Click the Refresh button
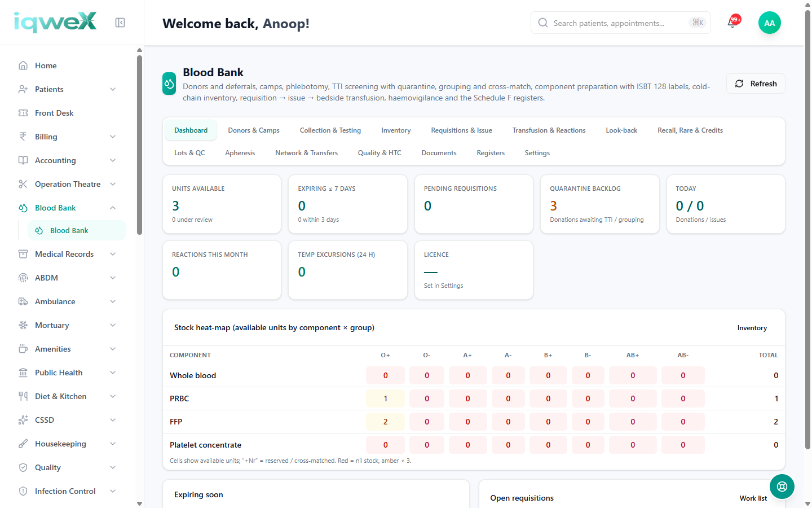 [x=756, y=84]
